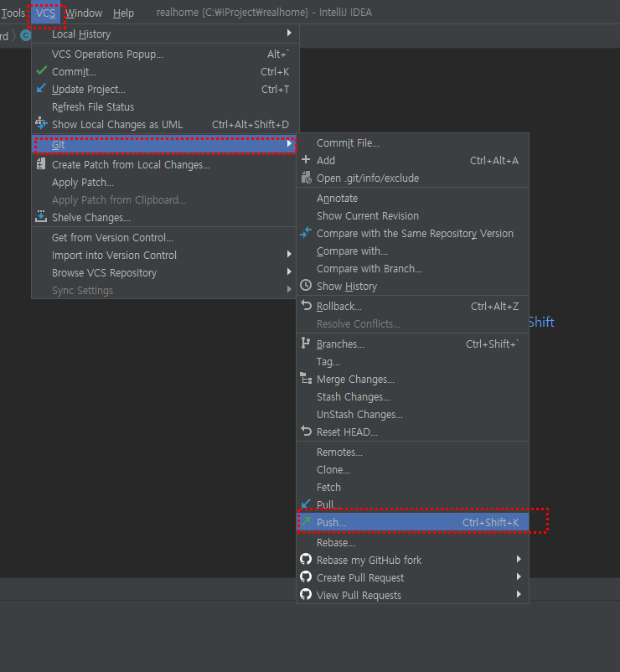Expand the Create Pull Request arrow

coord(519,576)
